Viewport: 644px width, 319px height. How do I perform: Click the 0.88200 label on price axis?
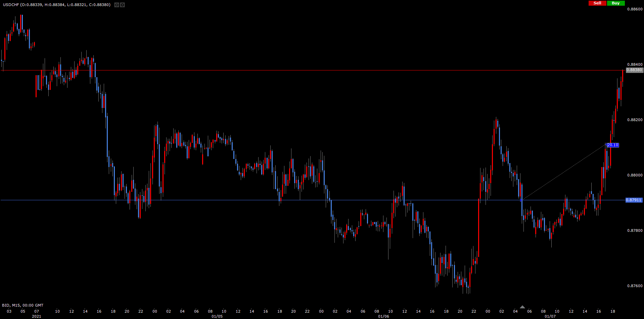[x=635, y=120]
